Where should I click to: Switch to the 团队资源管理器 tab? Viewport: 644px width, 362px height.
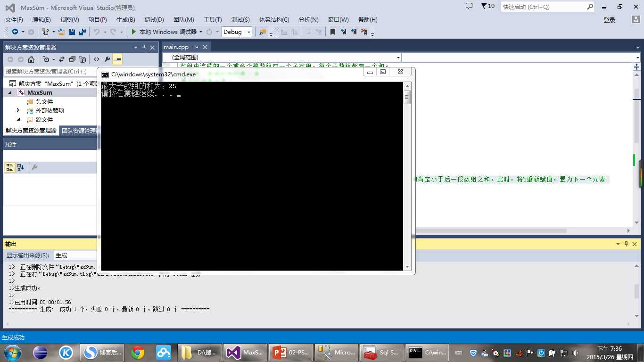tap(79, 131)
